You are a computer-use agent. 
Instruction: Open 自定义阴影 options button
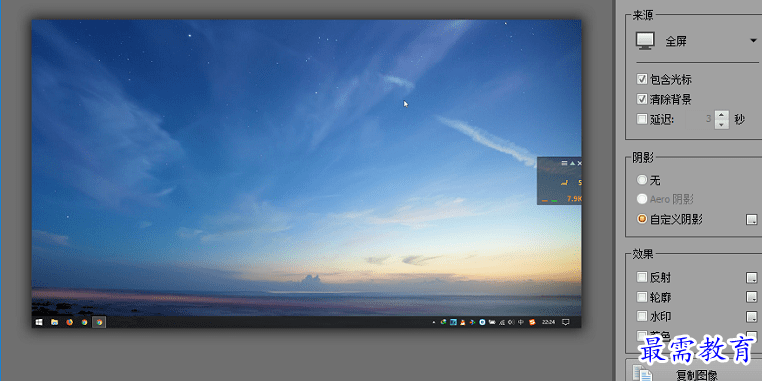[751, 220]
